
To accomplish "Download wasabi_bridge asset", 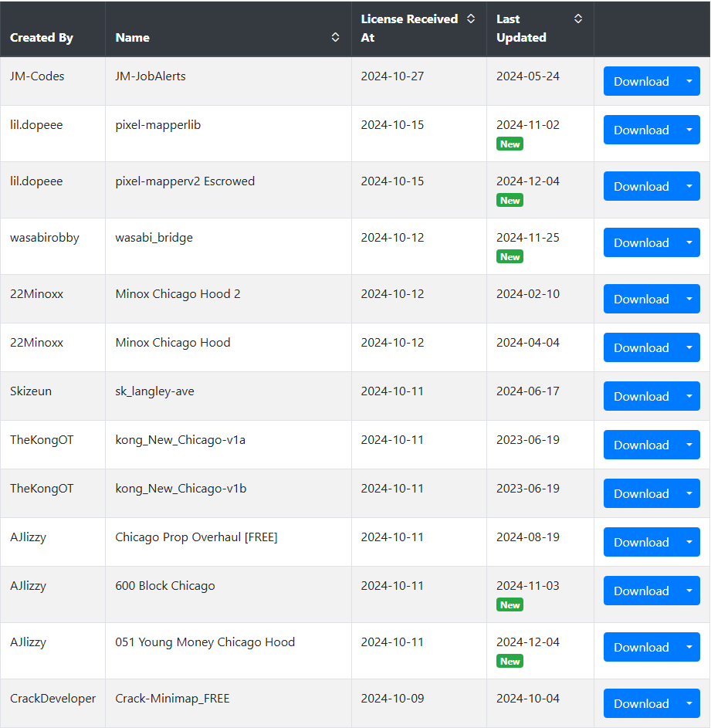I will coord(642,242).
